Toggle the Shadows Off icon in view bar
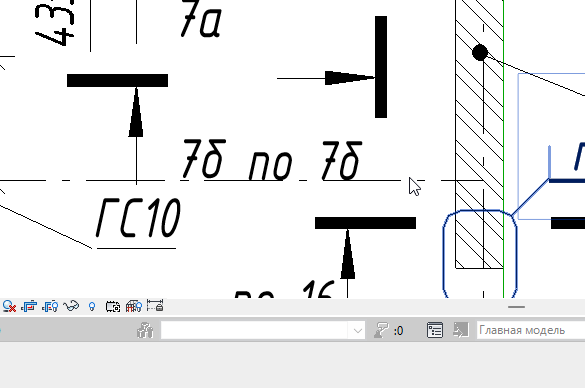585x388 pixels. [9, 307]
